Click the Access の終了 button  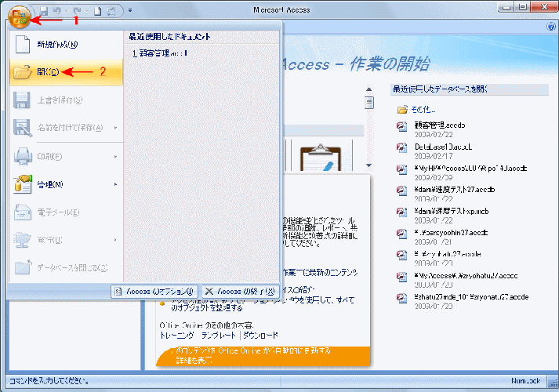point(240,292)
